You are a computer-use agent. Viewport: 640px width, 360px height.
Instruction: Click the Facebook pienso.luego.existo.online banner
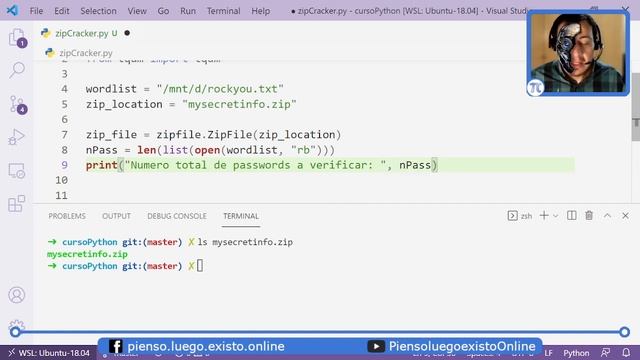point(197,347)
